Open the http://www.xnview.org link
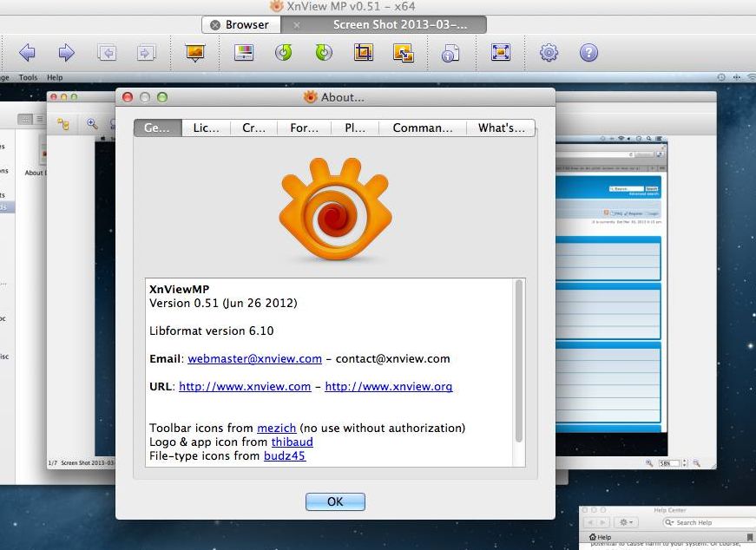 [x=389, y=387]
